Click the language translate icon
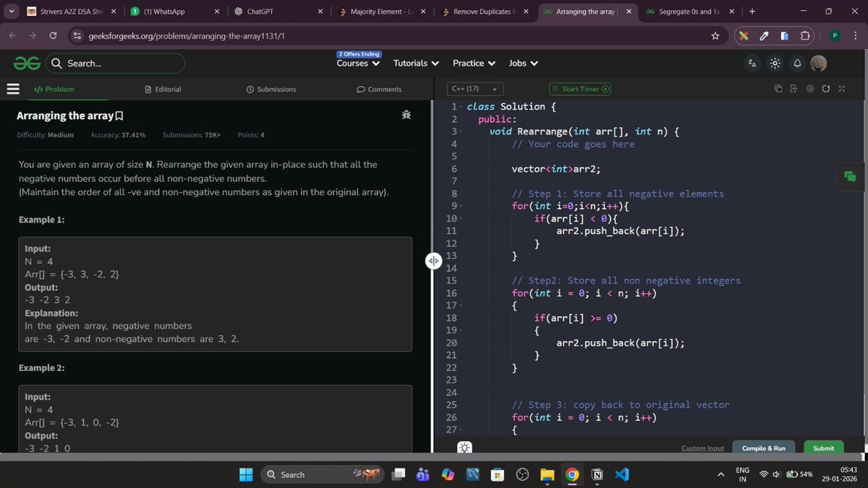Screen dimensions: 868x488 point(752,63)
